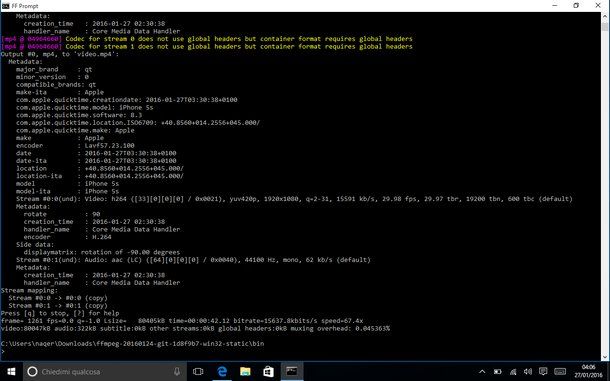Click the 'encoder : Lavf57.23.100' line
Screen dimensions: 610x381
tap(75, 146)
